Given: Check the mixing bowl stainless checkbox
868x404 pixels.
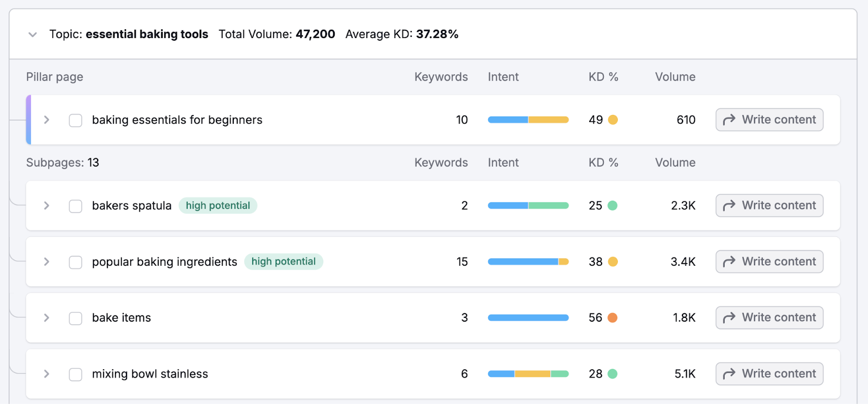Looking at the screenshot, I should [75, 374].
